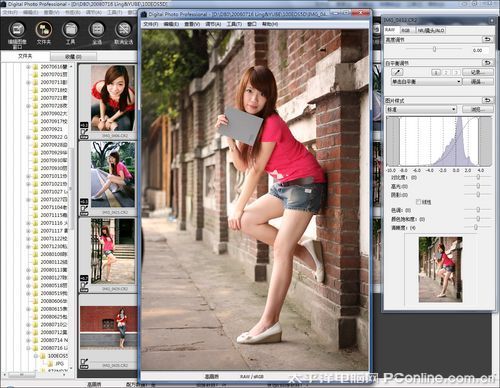Screen dimensions: 500x388
Task: Click the +0.3 exposure badge on the crouching girl thumbnail
Action: [x=84, y=125]
